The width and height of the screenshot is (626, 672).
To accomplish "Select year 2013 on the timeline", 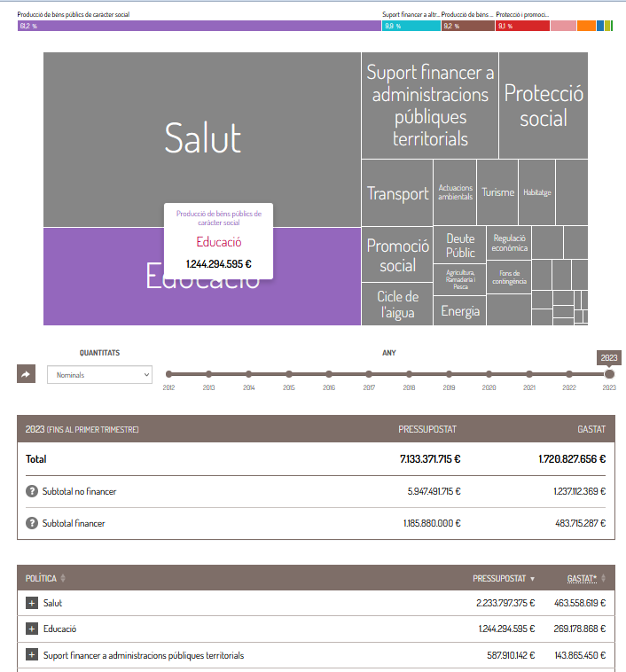I will (x=208, y=374).
